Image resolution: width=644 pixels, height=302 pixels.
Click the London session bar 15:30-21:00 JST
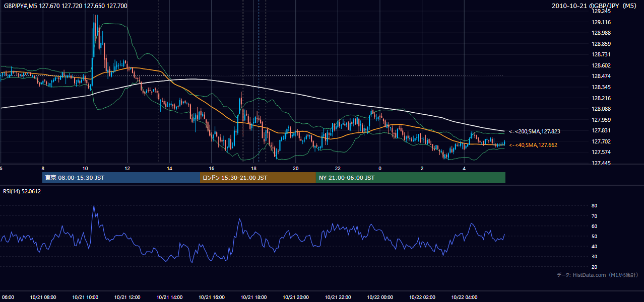click(258, 178)
